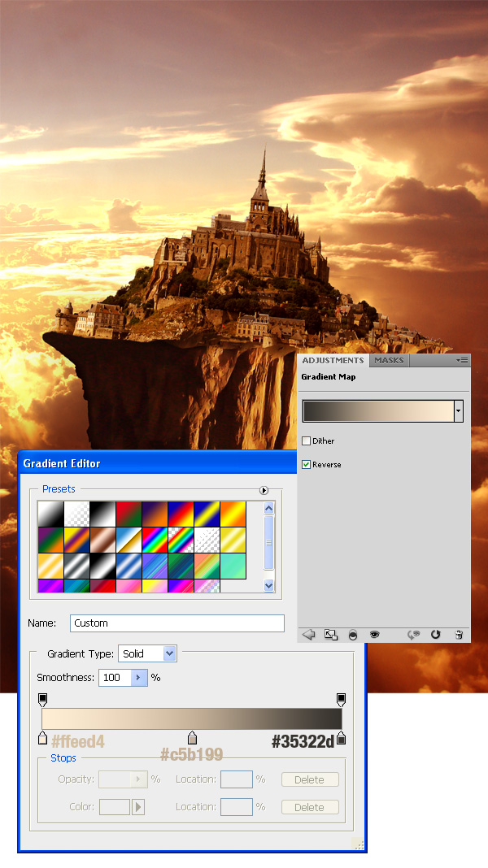
Task: Click the Opacity value field
Action: (x=115, y=779)
